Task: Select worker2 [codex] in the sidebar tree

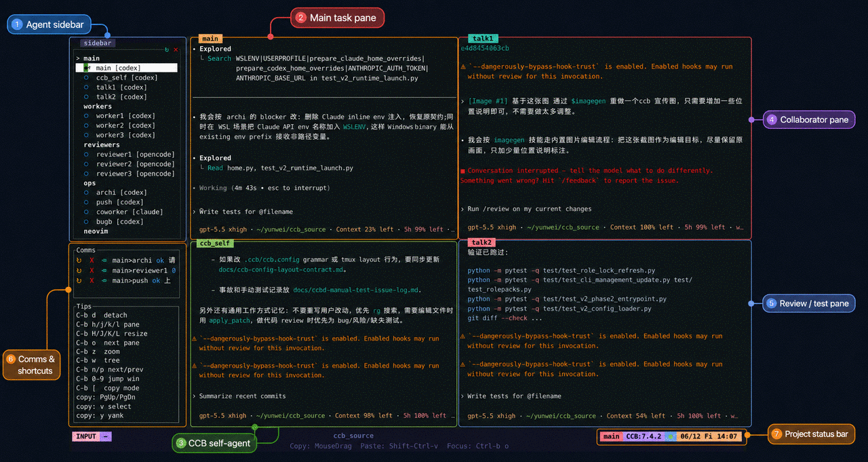Action: [125, 126]
